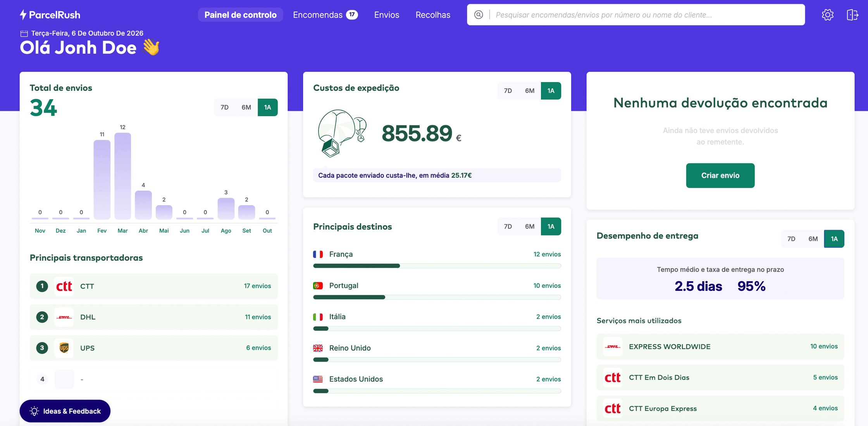Click the logout door icon
868x426 pixels.
[852, 15]
